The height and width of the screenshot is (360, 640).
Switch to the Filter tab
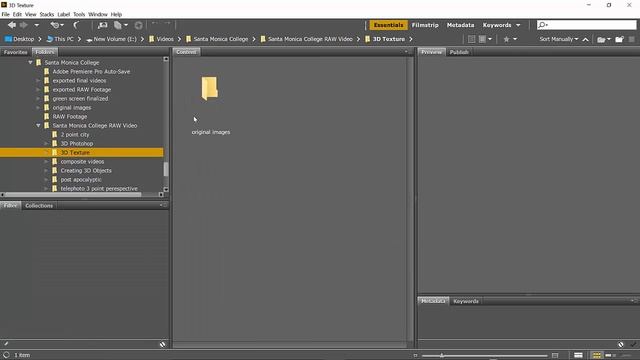(x=10, y=205)
